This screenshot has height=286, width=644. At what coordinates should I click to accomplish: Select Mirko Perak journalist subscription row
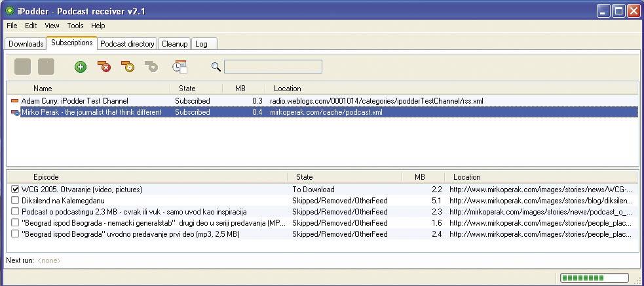coord(323,112)
